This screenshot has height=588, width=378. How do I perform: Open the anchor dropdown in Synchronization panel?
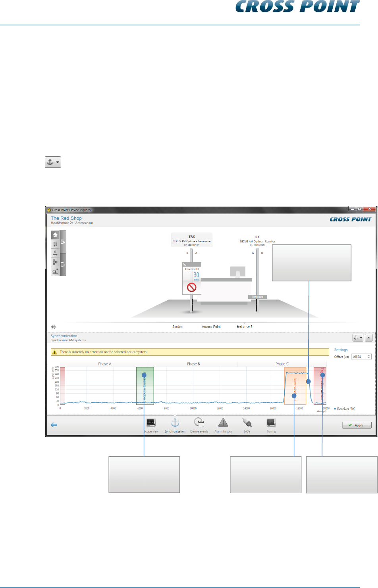(x=358, y=338)
